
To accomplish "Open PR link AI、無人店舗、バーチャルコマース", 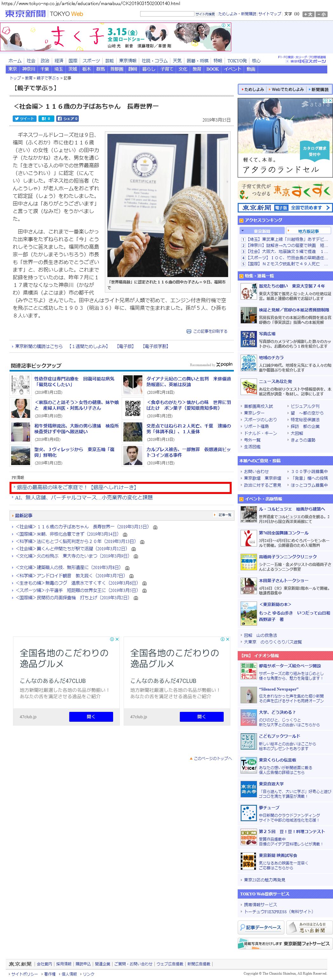I will click(x=84, y=497).
